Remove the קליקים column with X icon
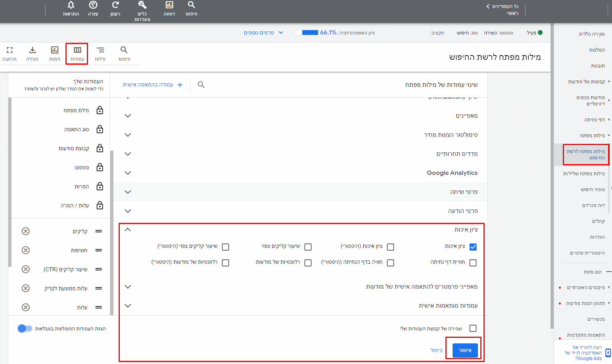Viewport: 612px width, 364px height. click(26, 231)
